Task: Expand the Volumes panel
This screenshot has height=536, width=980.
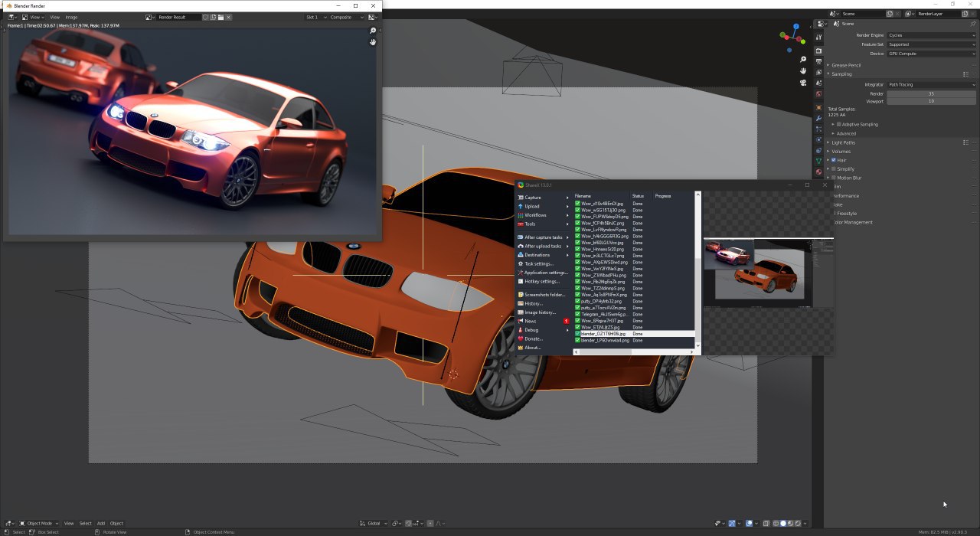Action: pyautogui.click(x=840, y=151)
